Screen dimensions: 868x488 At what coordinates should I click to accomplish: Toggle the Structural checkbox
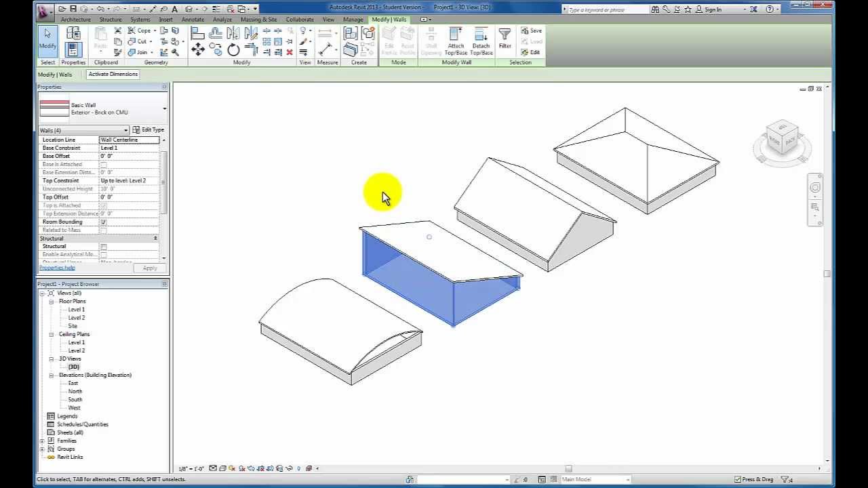tap(104, 247)
